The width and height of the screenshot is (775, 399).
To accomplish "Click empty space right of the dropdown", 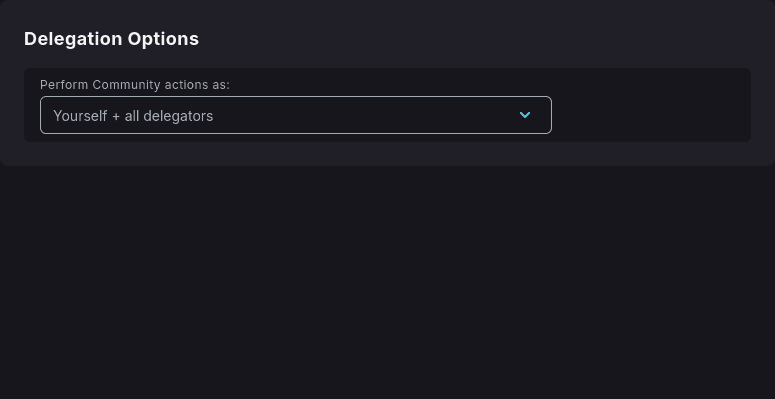I will click(651, 115).
